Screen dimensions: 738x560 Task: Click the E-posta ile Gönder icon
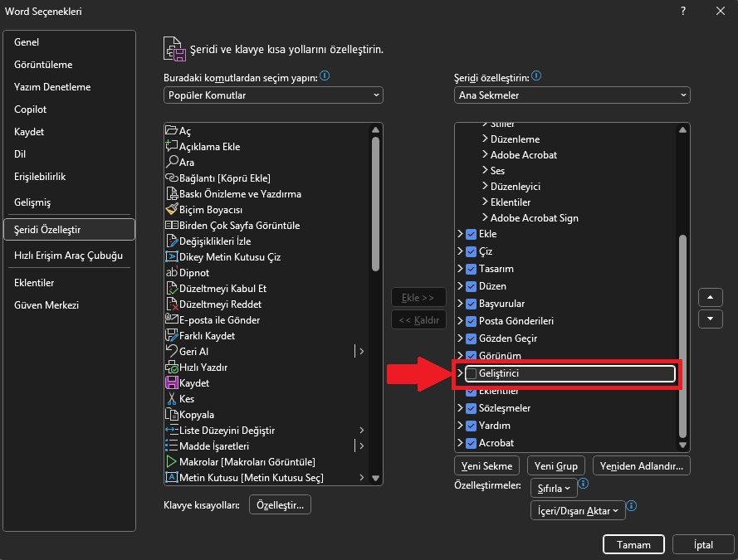point(172,320)
